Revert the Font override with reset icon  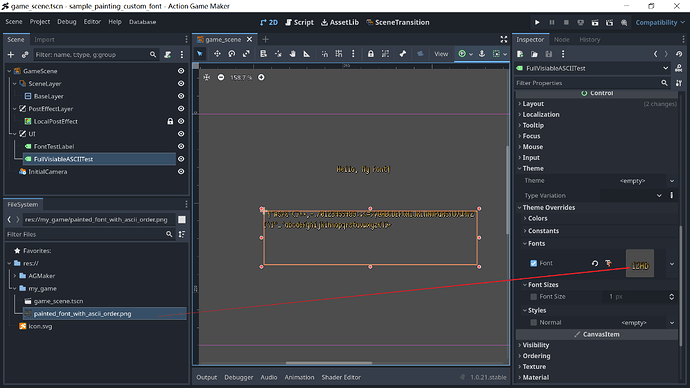tap(595, 263)
